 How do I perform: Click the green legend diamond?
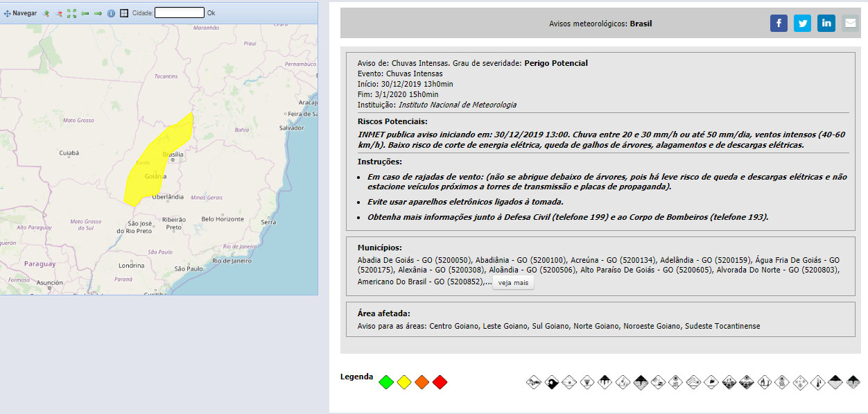pyautogui.click(x=386, y=382)
